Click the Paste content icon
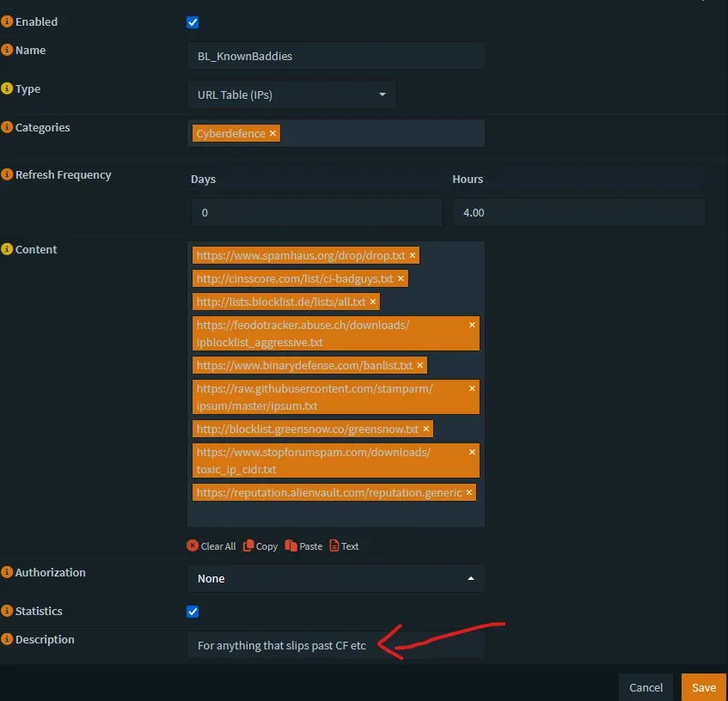Screen dimensions: 728x701 click(x=291, y=546)
